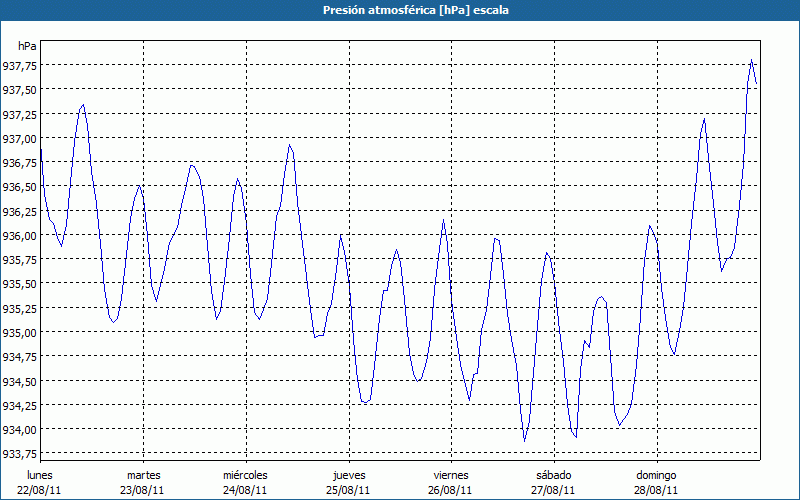
Task: Click the highest peak of the pressure curve
Action: click(x=752, y=60)
